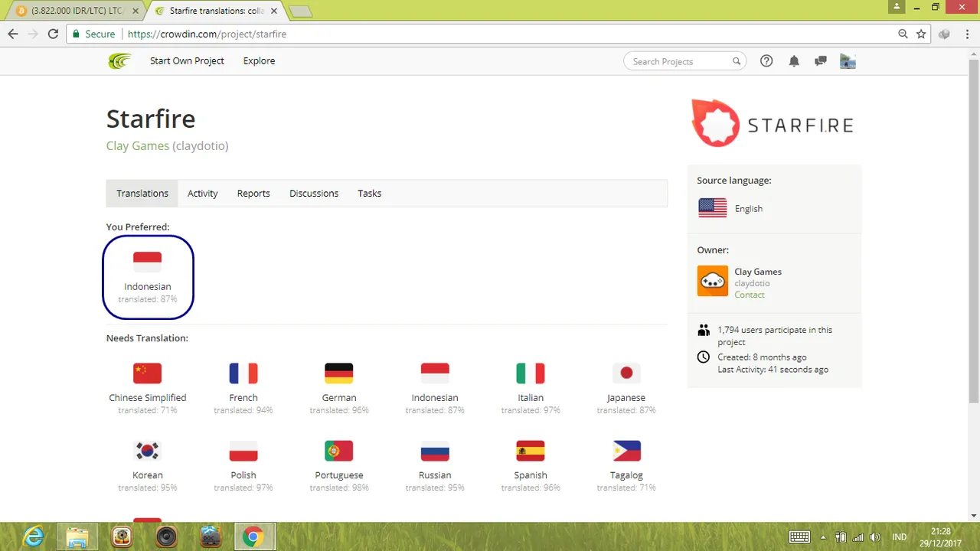Bookmark page with star icon

921,34
